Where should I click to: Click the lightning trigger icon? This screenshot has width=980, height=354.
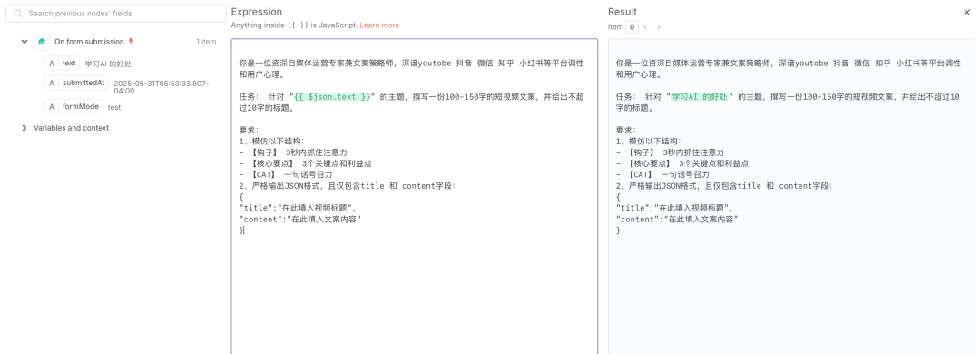(132, 42)
